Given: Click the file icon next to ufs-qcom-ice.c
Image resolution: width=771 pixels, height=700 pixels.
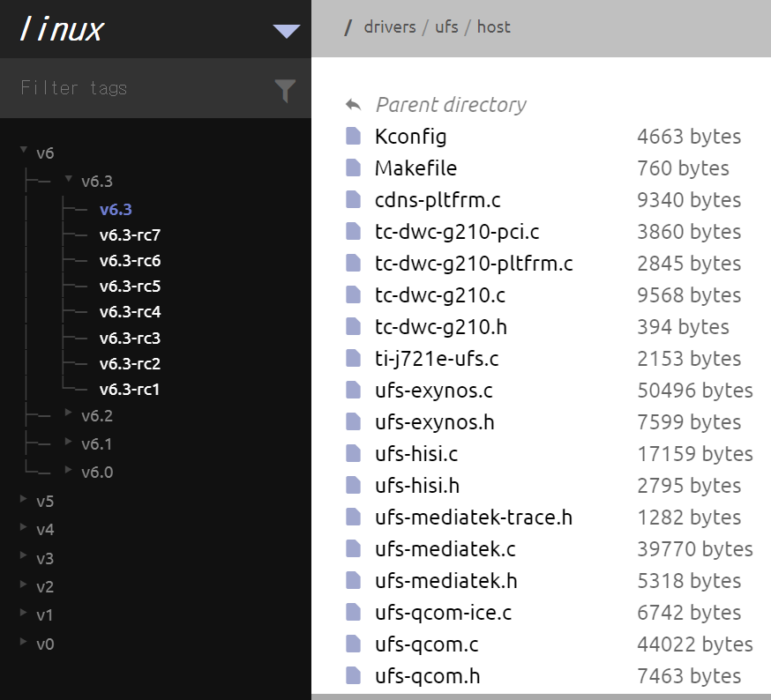Looking at the screenshot, I should 353,612.
